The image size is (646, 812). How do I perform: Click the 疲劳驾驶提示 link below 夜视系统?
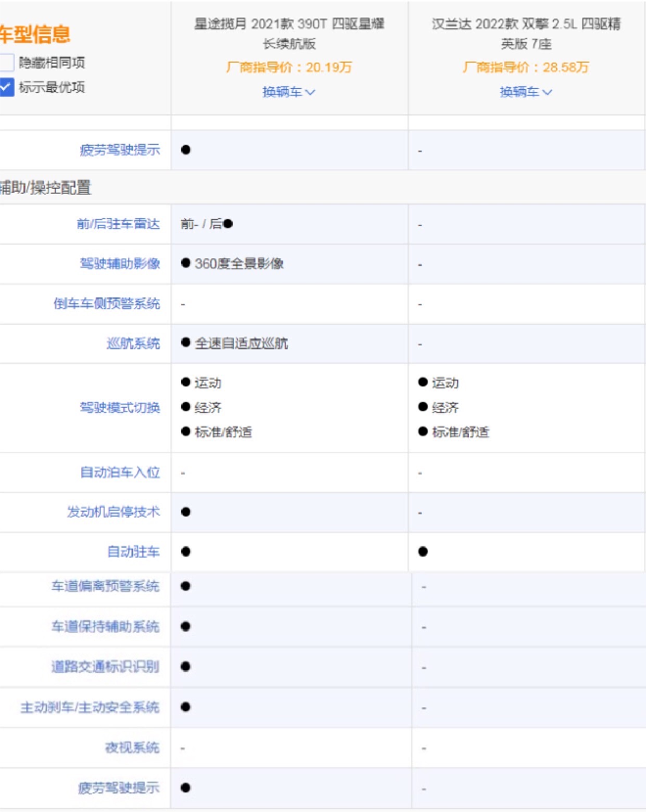(118, 788)
